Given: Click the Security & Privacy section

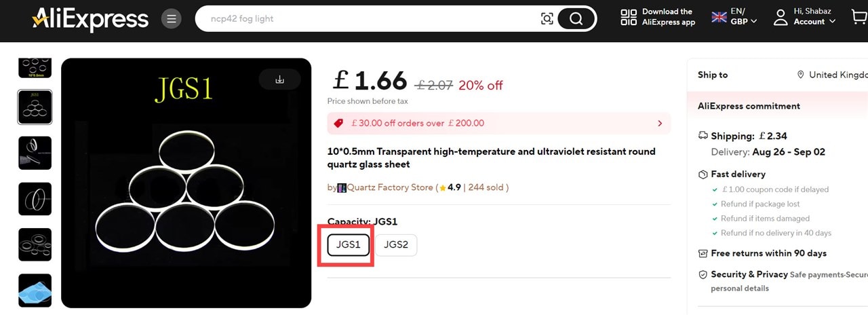Looking at the screenshot, I should [x=749, y=275].
